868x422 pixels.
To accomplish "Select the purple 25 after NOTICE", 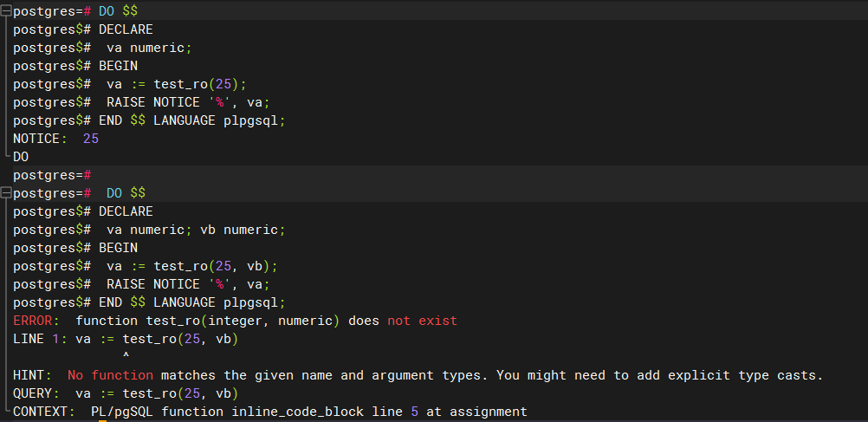I will (x=91, y=139).
